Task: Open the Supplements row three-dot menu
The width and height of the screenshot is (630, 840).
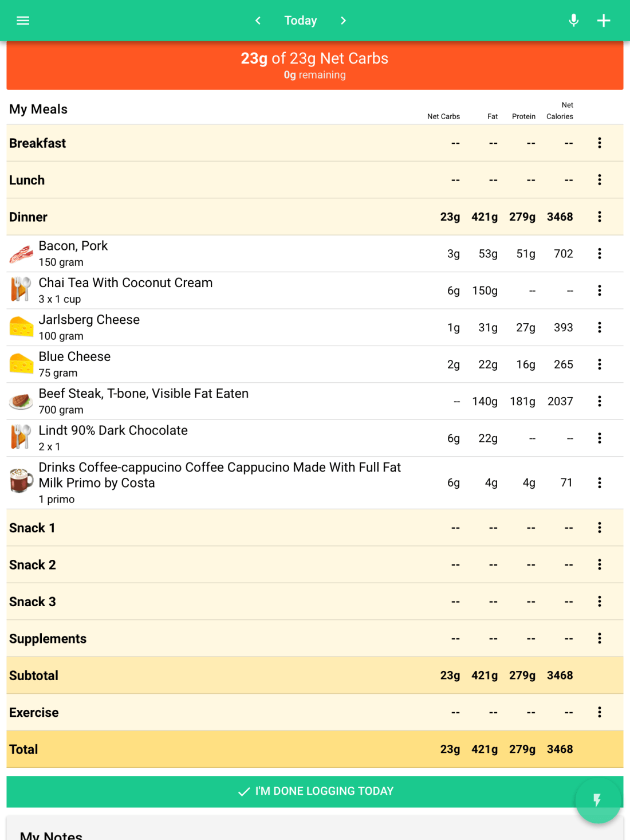Action: (599, 638)
